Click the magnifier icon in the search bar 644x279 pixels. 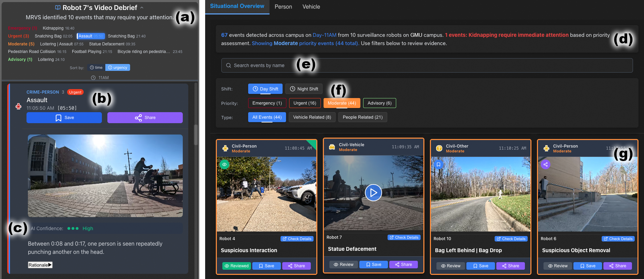[229, 65]
